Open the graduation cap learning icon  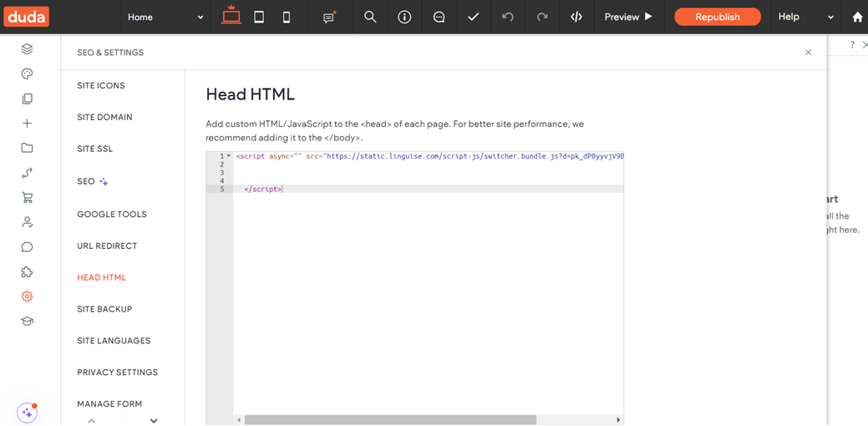click(27, 322)
